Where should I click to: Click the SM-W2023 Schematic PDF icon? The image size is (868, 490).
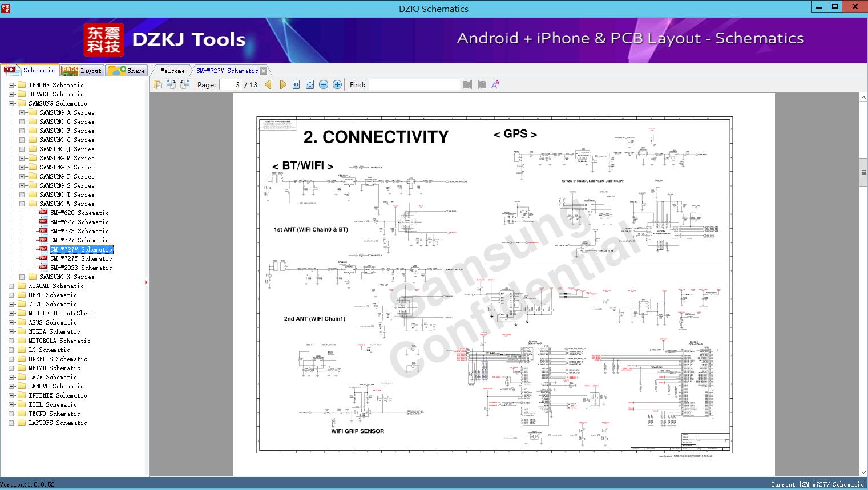coord(43,268)
